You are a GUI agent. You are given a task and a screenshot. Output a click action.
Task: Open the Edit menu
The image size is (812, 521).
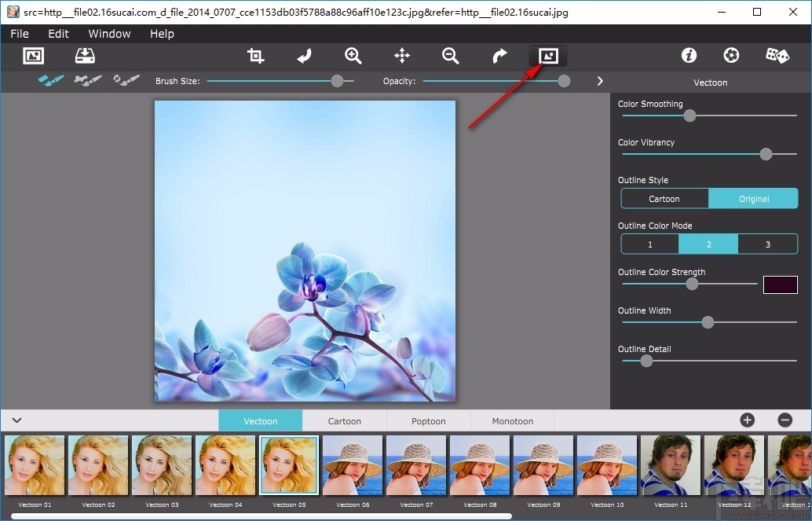(x=58, y=34)
